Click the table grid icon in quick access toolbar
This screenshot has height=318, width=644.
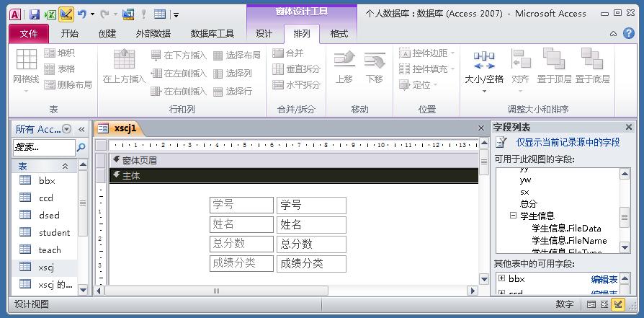coord(160,14)
